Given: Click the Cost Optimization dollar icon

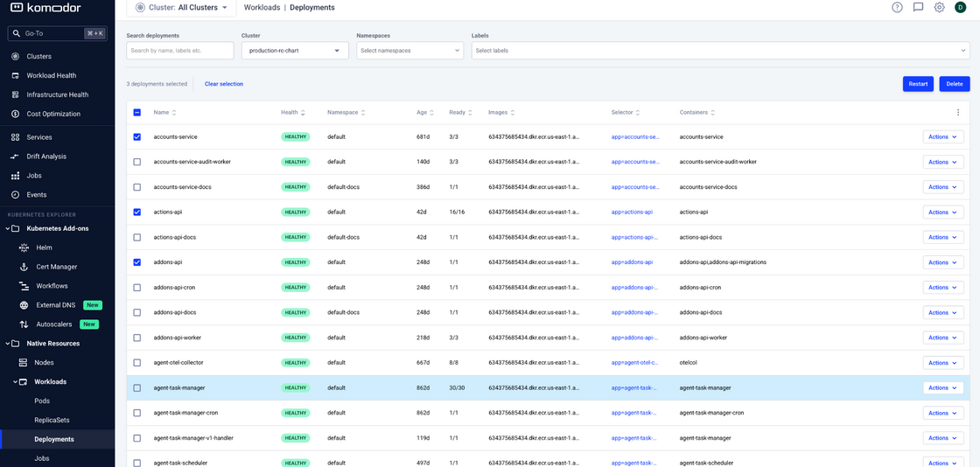Looking at the screenshot, I should click(15, 114).
